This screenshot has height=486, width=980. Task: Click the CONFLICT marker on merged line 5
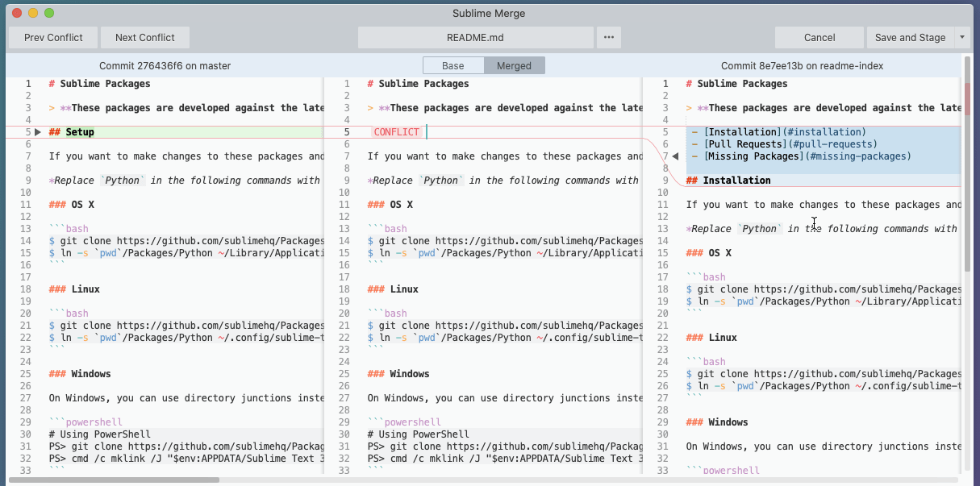[x=395, y=131]
